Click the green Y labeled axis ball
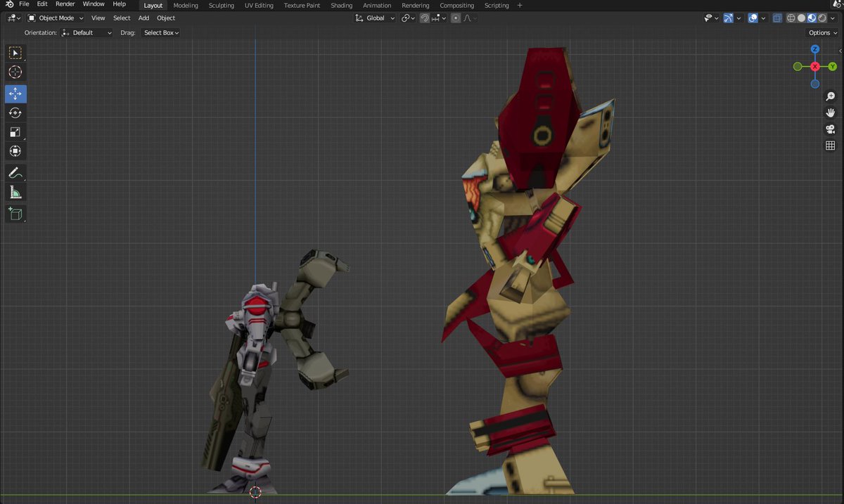The width and height of the screenshot is (844, 504). [x=832, y=67]
